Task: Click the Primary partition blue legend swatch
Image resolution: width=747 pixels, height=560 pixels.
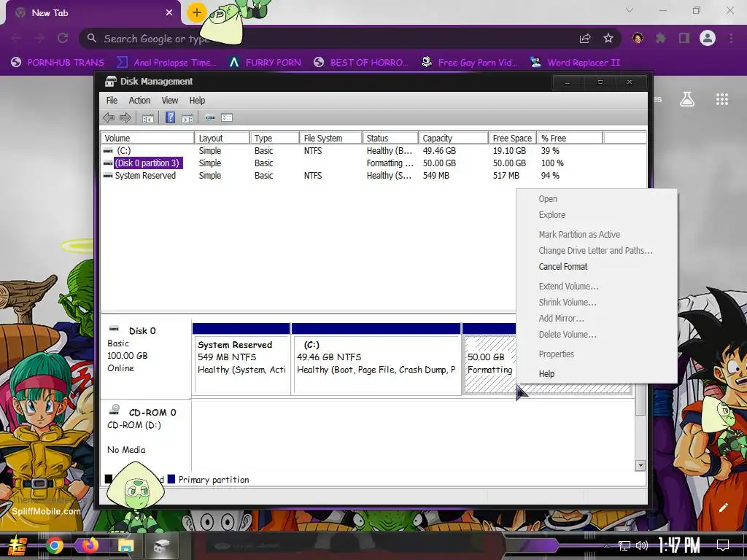Action: [171, 479]
